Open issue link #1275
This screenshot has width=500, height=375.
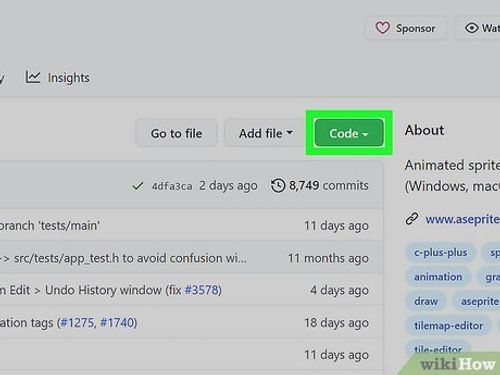pos(77,323)
